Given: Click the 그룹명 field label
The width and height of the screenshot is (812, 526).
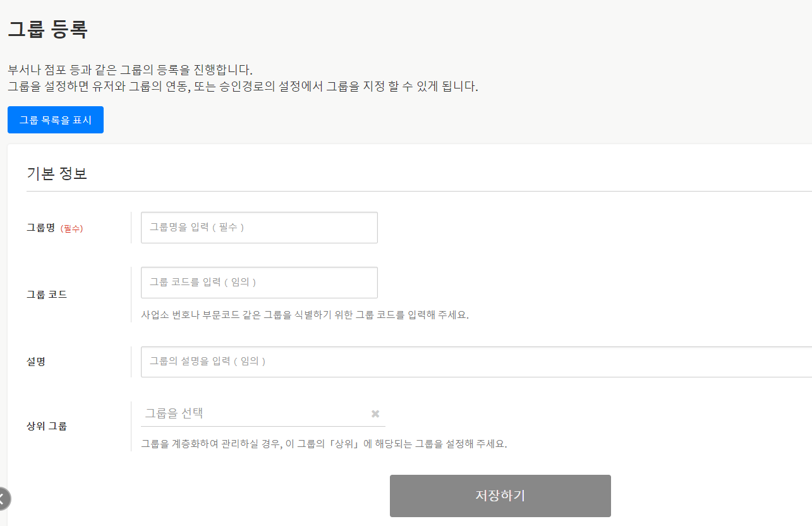Looking at the screenshot, I should click(x=41, y=228).
